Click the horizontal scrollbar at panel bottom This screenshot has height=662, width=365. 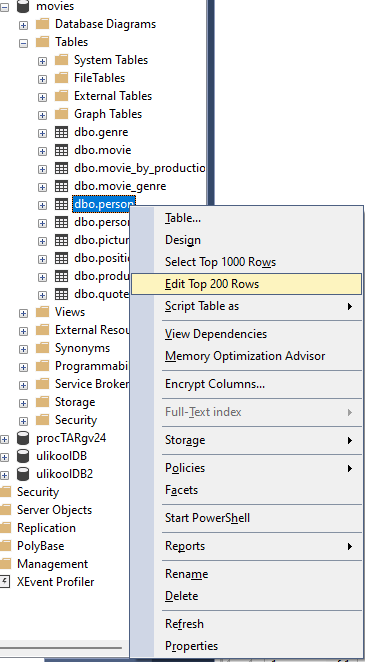(x=61, y=648)
